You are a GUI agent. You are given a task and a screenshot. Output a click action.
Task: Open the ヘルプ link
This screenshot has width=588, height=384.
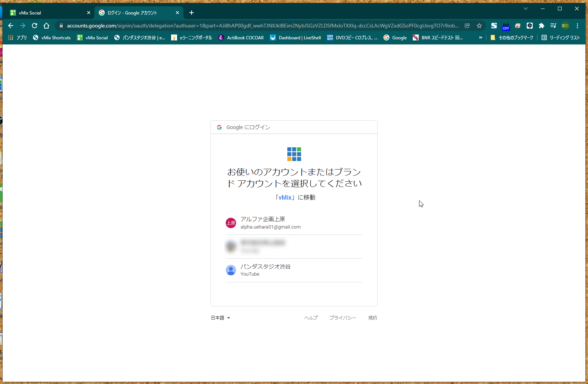[x=311, y=318]
